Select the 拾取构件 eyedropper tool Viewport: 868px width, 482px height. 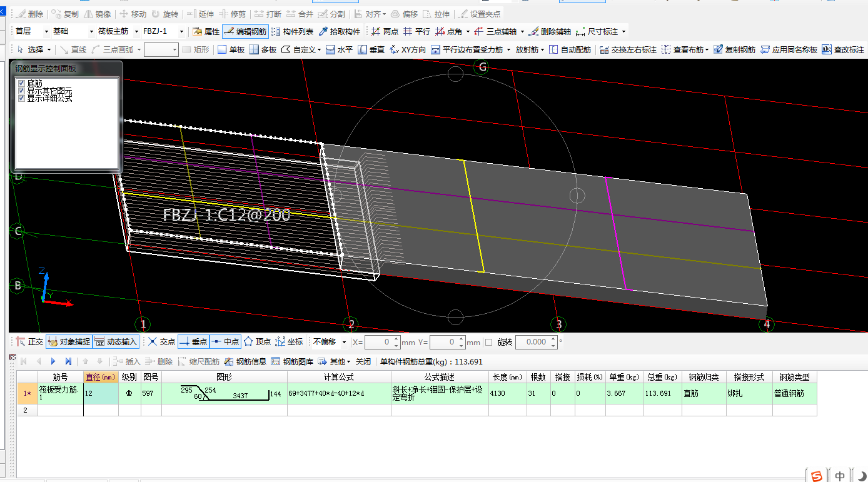[340, 31]
